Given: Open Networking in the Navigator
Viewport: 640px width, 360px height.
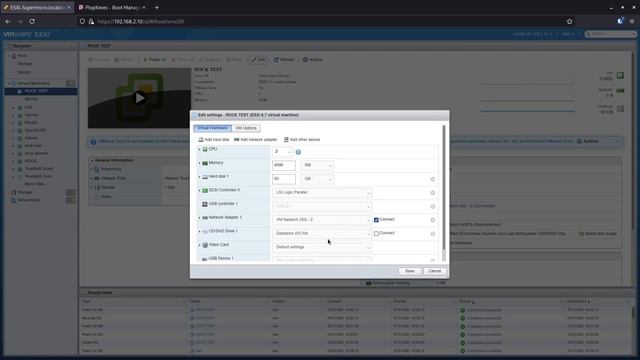Looking at the screenshot, I should (x=28, y=200).
